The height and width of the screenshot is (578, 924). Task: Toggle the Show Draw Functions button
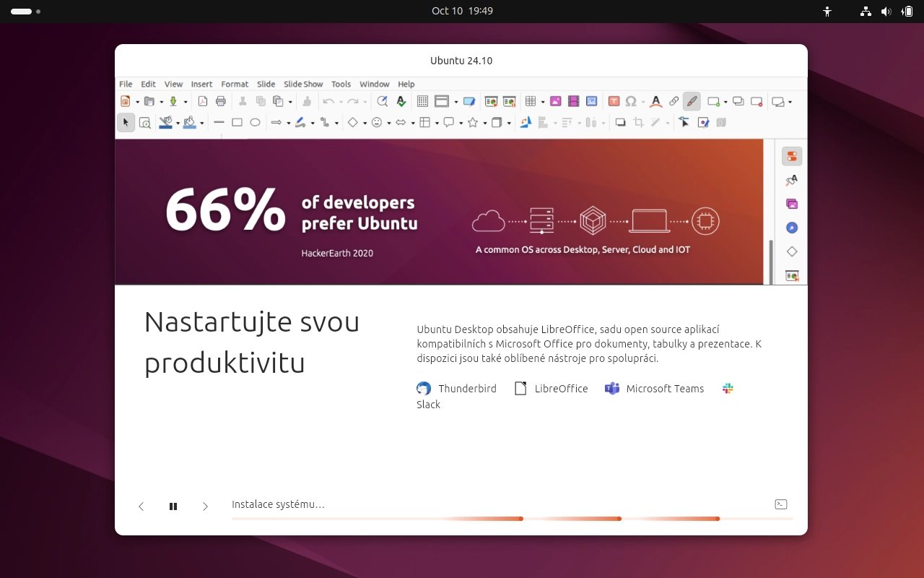[x=692, y=101]
